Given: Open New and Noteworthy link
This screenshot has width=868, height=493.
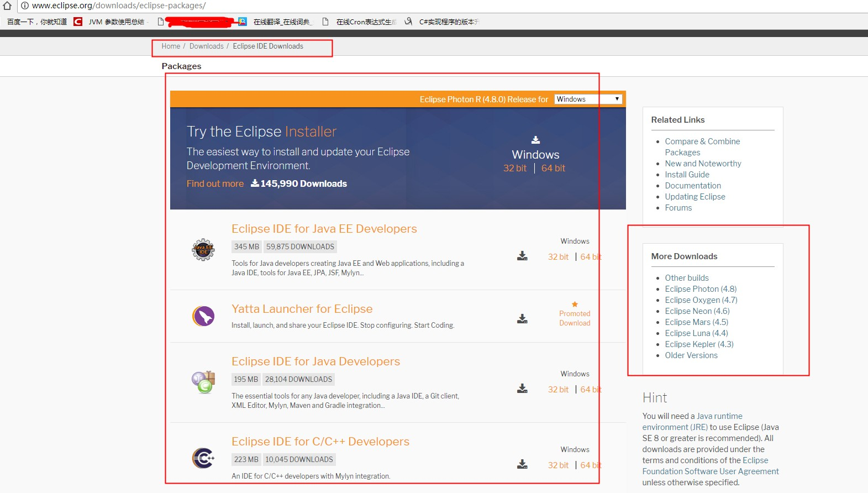Looking at the screenshot, I should pos(703,164).
